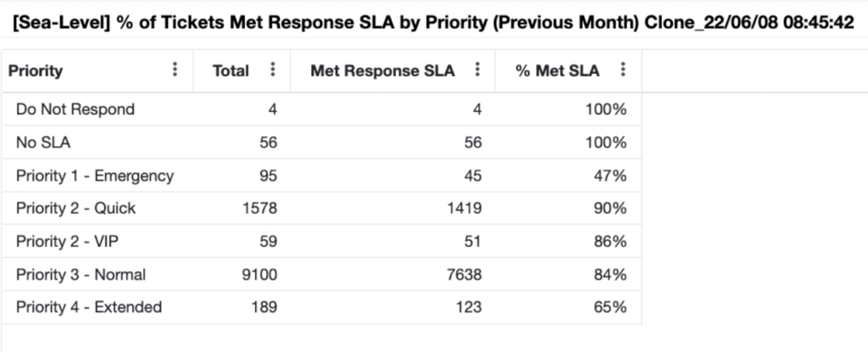The height and width of the screenshot is (352, 868).
Task: Sort by the Priority column header
Action: [36, 71]
